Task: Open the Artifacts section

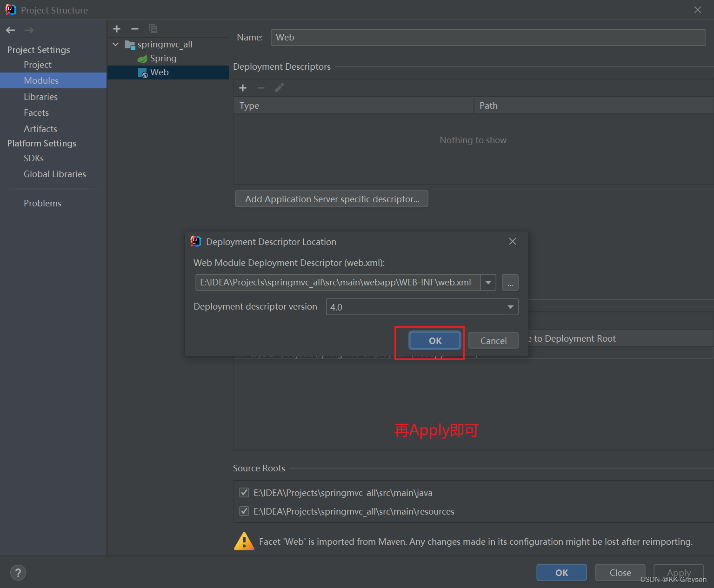Action: [40, 129]
